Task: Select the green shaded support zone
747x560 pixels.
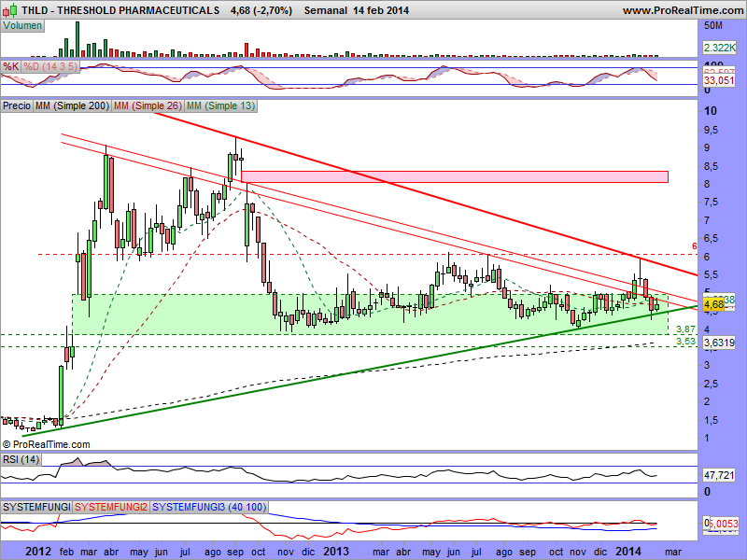Action: (370, 315)
